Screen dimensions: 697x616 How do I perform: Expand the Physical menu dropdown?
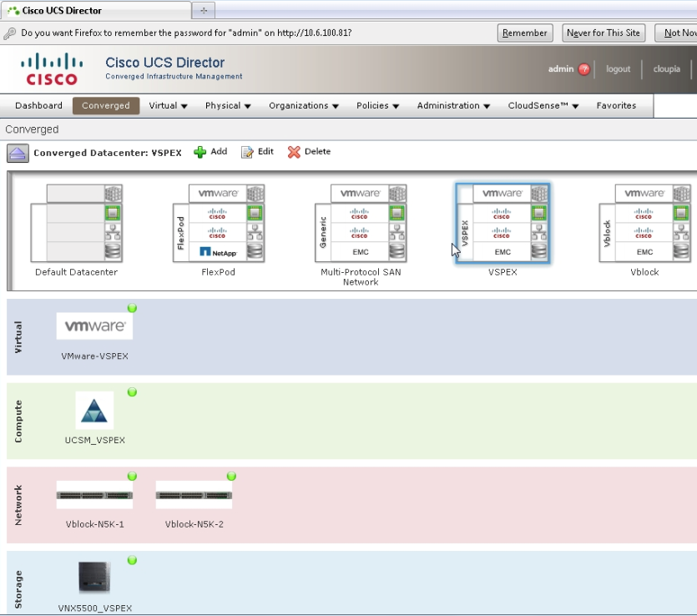coord(228,106)
